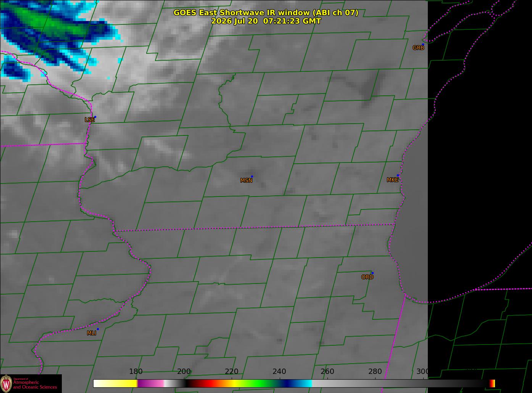Click the University of Wisconsin crest logo
Image resolution: width=532 pixels, height=393 pixels.
[6, 383]
